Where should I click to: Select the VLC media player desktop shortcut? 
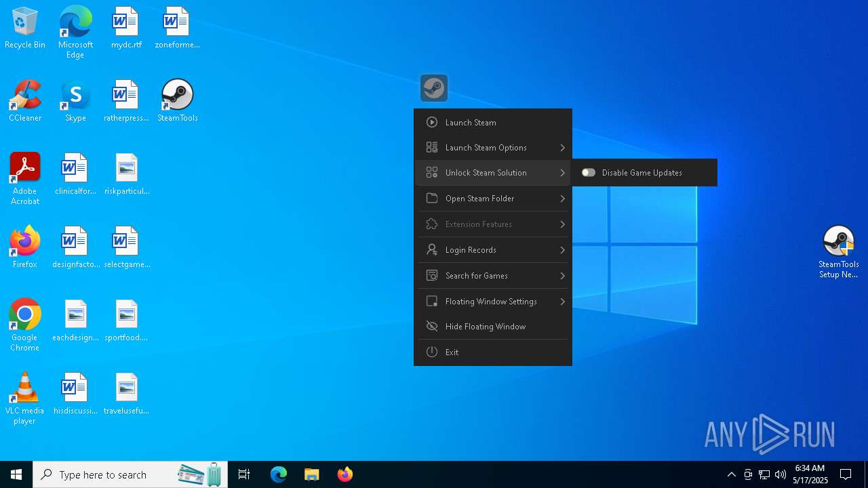coord(25,399)
